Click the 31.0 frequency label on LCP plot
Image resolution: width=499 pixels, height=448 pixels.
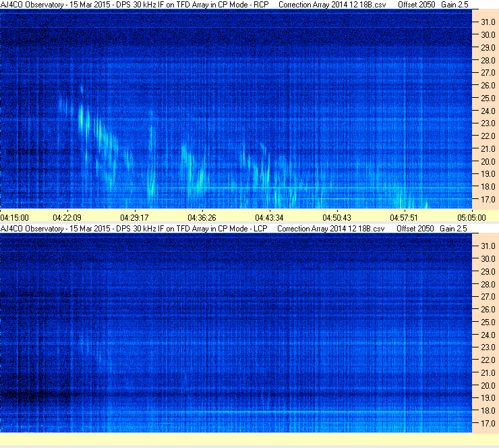[488, 246]
